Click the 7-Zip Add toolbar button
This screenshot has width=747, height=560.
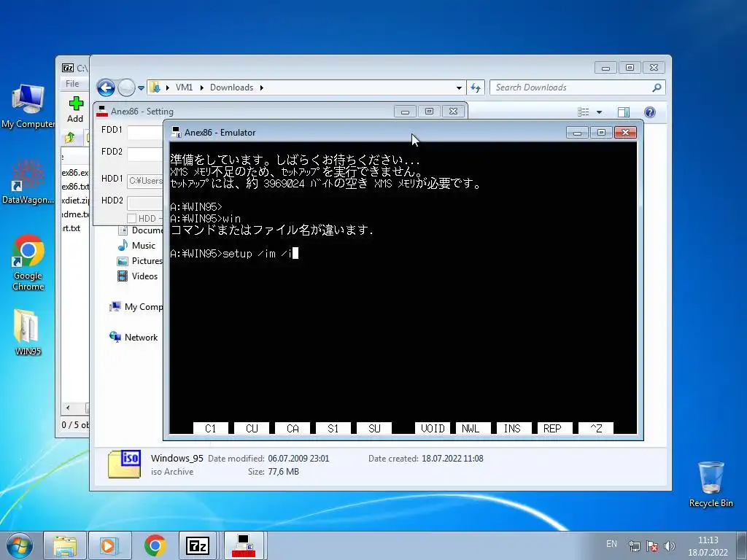click(x=75, y=109)
